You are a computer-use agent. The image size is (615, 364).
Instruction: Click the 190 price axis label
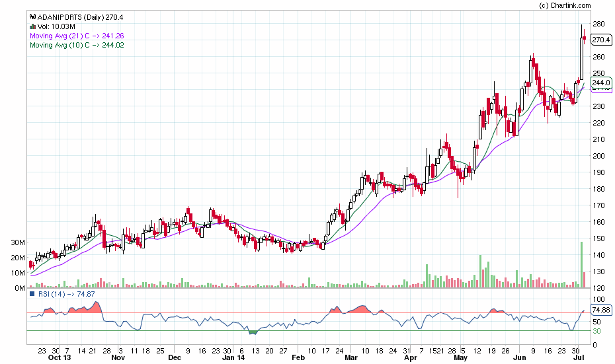pos(598,172)
